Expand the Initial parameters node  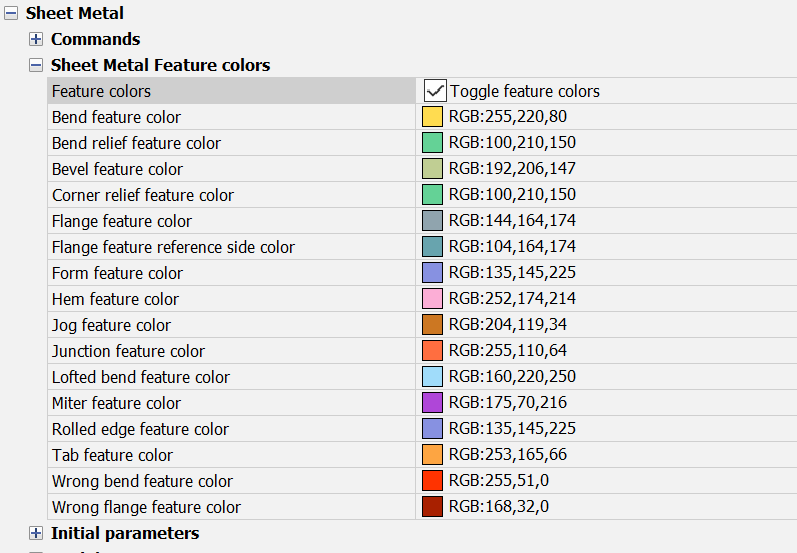click(x=36, y=533)
